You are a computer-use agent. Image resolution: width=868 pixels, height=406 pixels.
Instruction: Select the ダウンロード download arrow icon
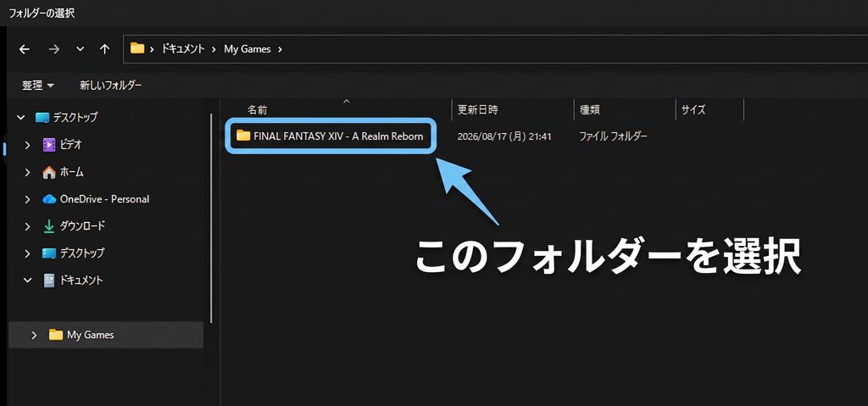pos(49,226)
